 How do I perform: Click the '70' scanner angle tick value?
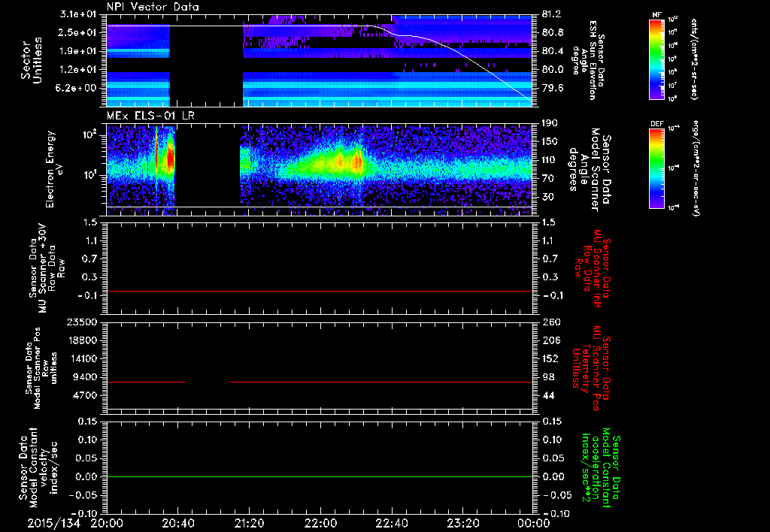pyautogui.click(x=548, y=179)
